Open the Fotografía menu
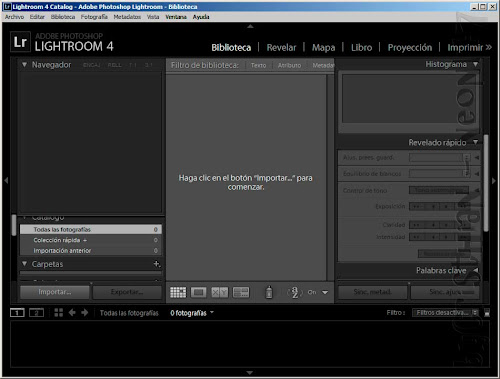Viewport: 500px width, 379px height. [94, 17]
